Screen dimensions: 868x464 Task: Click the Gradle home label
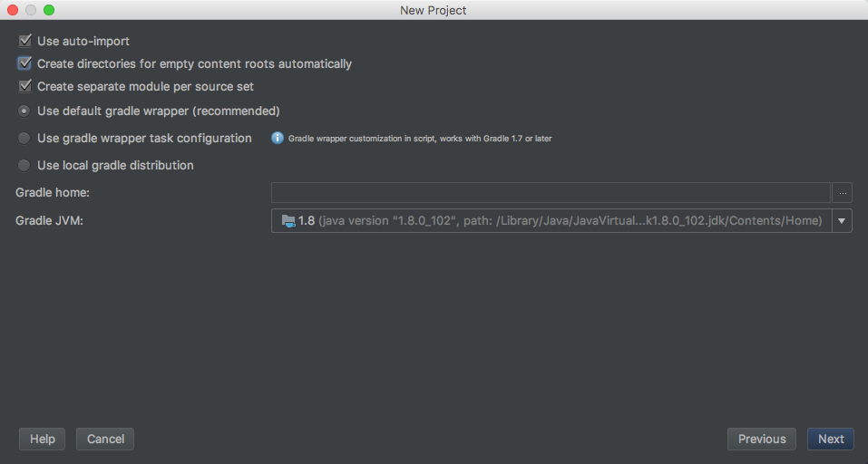(53, 192)
